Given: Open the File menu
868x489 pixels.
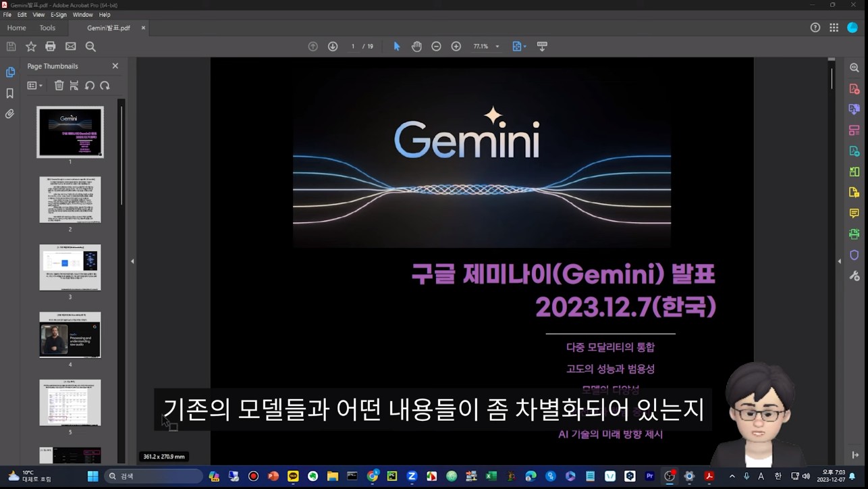Looking at the screenshot, I should point(7,15).
